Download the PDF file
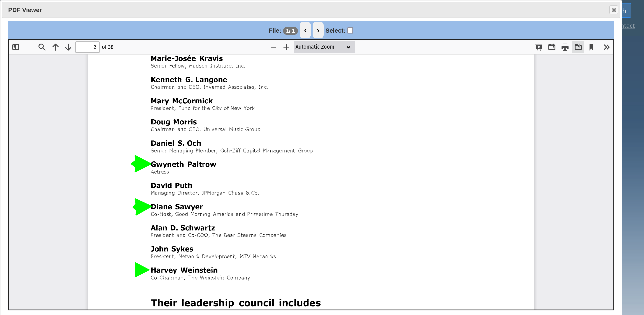The height and width of the screenshot is (315, 644). [578, 47]
